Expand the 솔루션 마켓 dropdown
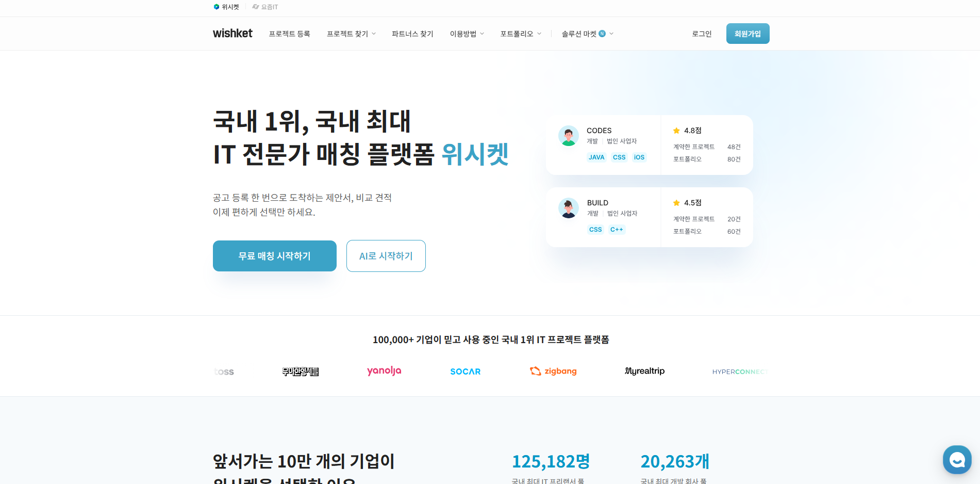Screen dimensions: 980x484 click(587, 34)
